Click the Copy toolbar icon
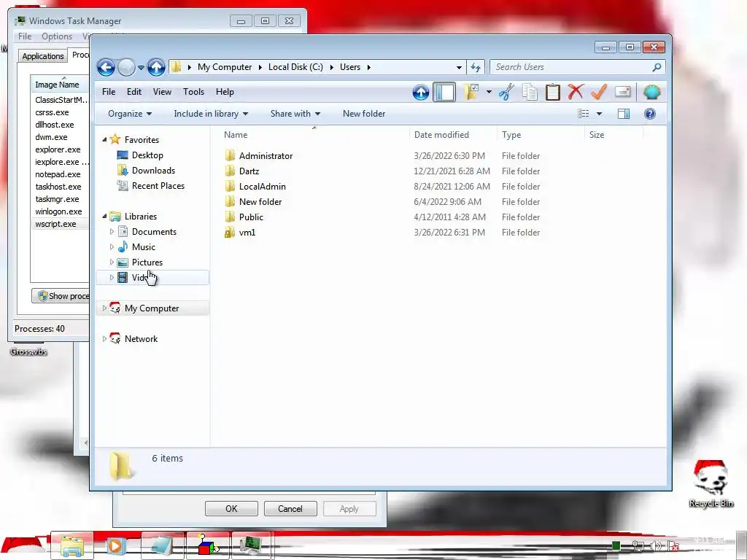 pyautogui.click(x=530, y=92)
